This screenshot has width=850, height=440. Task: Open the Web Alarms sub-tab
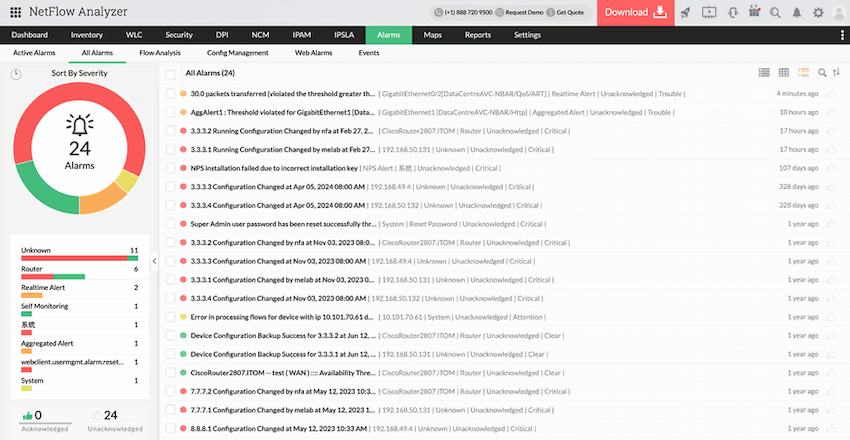313,53
